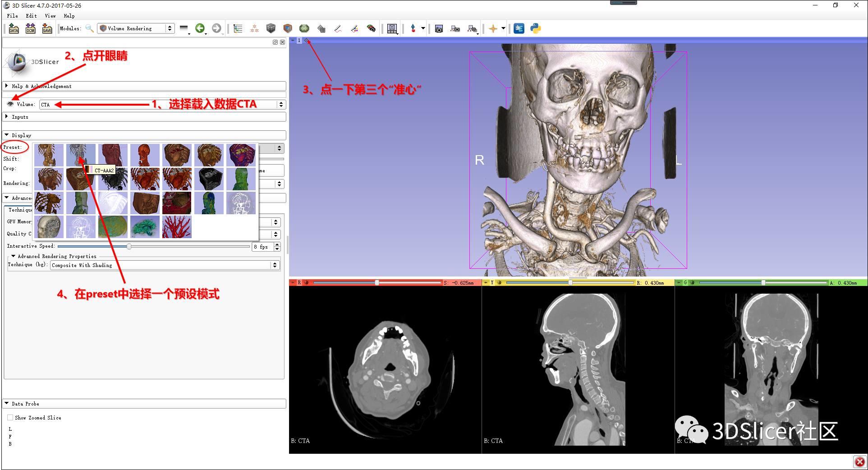Open the crosshair options dropdown arrow
The width and height of the screenshot is (868, 470).
(x=503, y=28)
